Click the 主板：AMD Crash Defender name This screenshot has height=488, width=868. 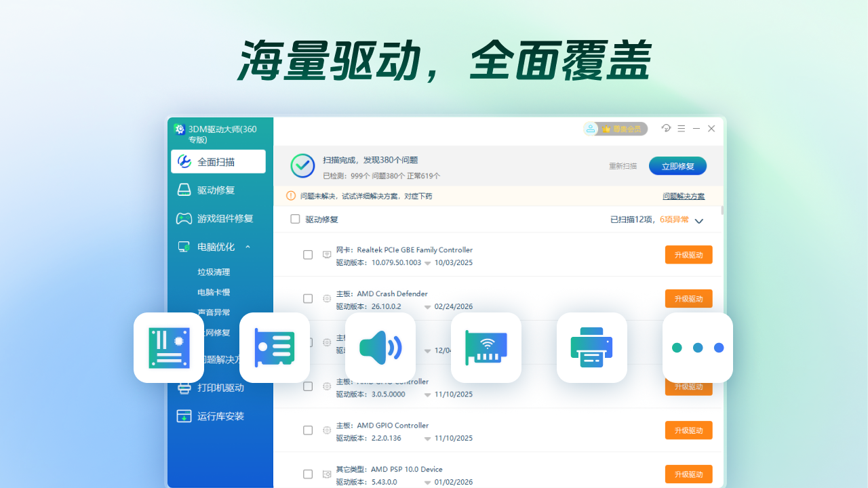coord(382,293)
